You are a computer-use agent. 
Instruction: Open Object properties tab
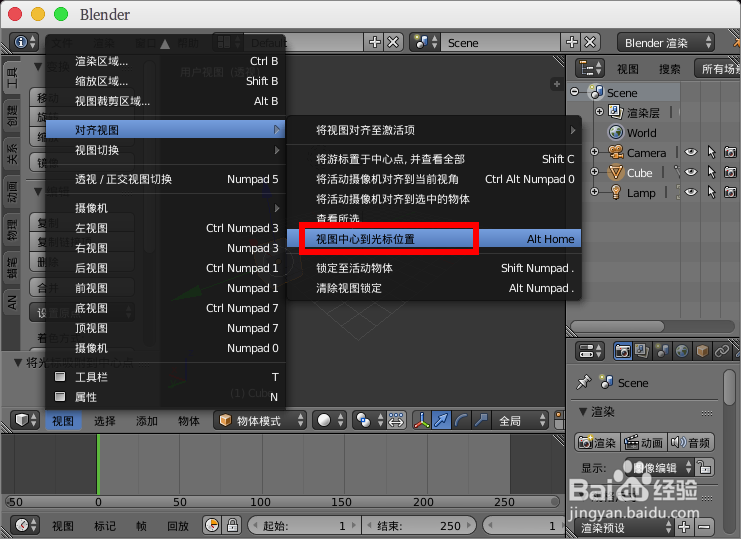coord(702,351)
